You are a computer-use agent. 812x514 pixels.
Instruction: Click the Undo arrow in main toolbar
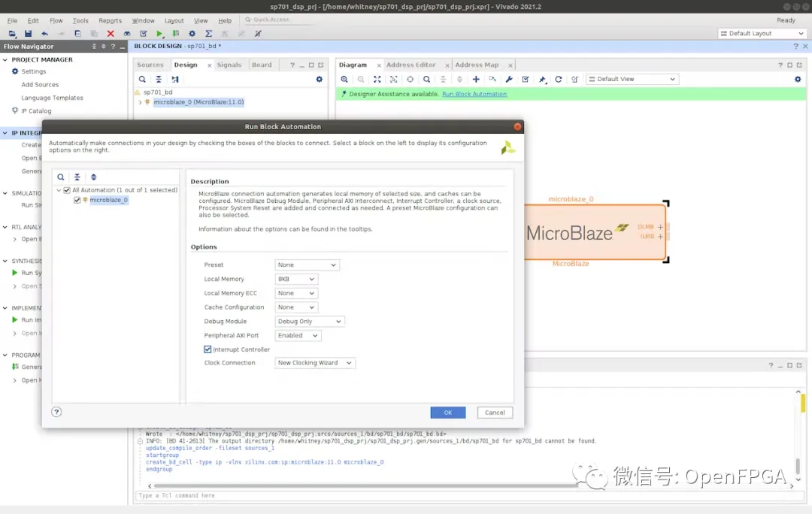click(x=44, y=34)
